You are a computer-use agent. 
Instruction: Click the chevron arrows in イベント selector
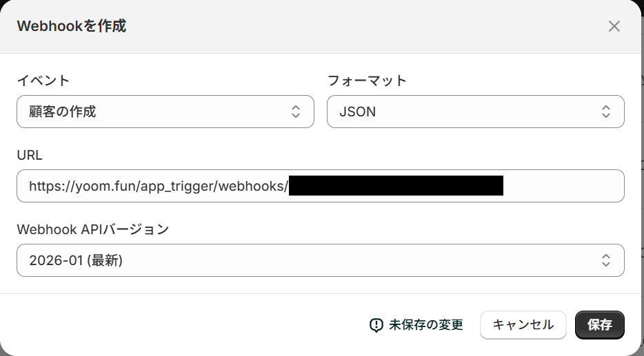[x=296, y=112]
